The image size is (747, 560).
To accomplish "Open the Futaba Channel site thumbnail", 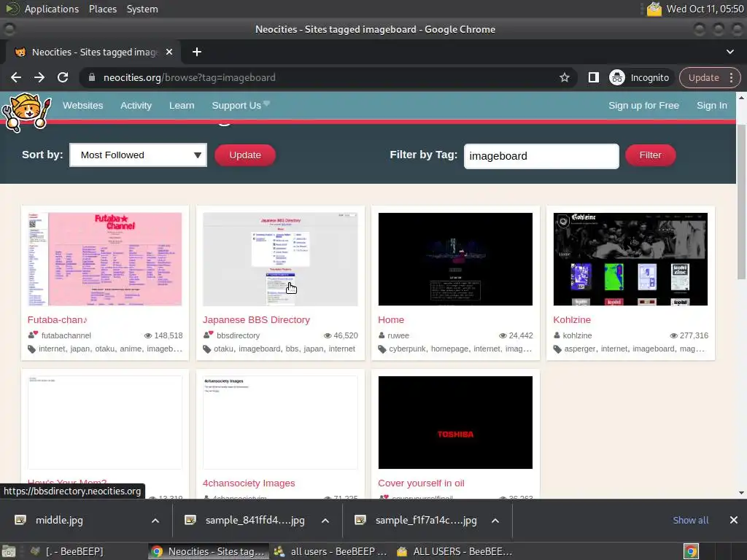I will pyautogui.click(x=105, y=259).
